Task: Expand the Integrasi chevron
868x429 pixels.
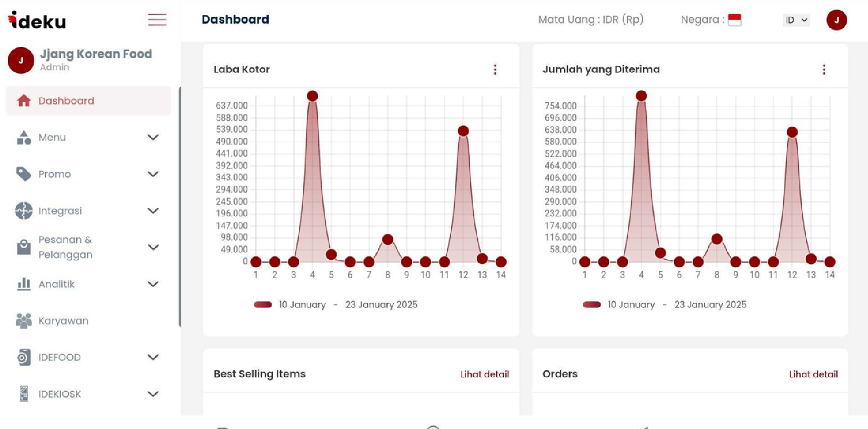Action: 153,210
